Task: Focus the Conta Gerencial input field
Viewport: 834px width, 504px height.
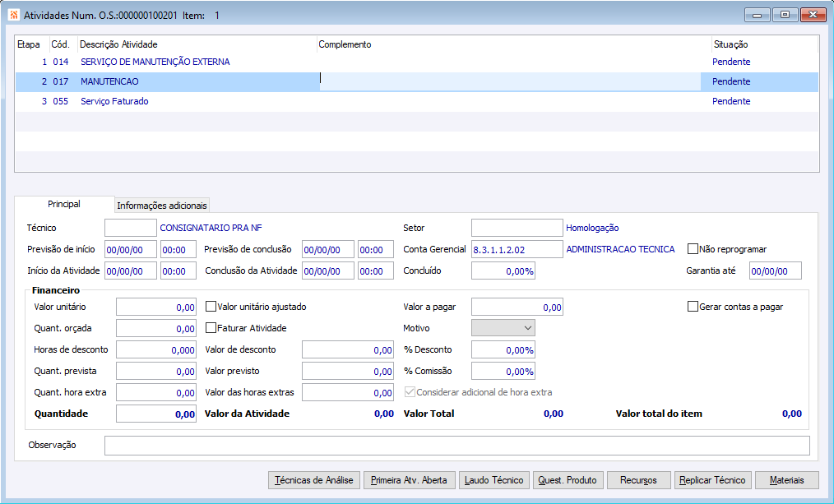Action: pos(517,249)
